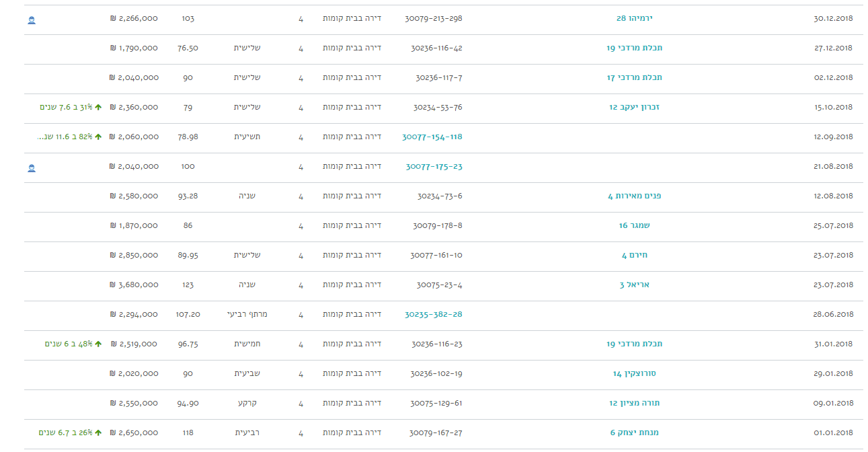
Task: Click the green up arrow showing 48%
Action: 98,344
